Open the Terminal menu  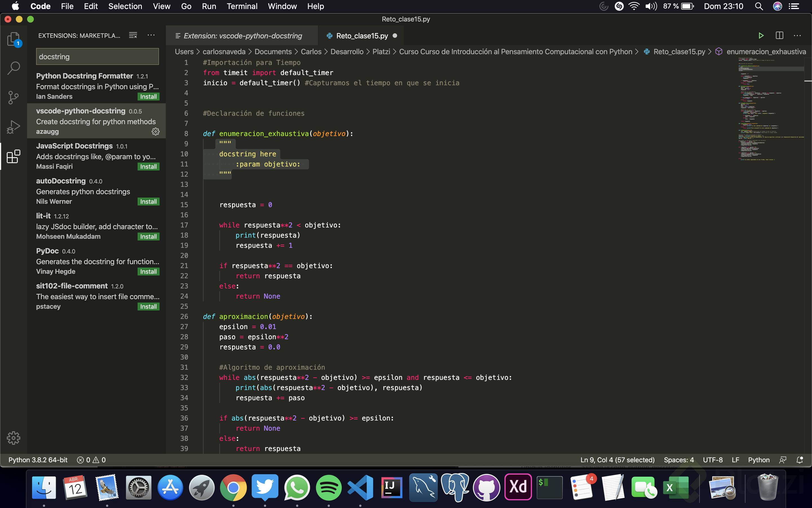242,6
